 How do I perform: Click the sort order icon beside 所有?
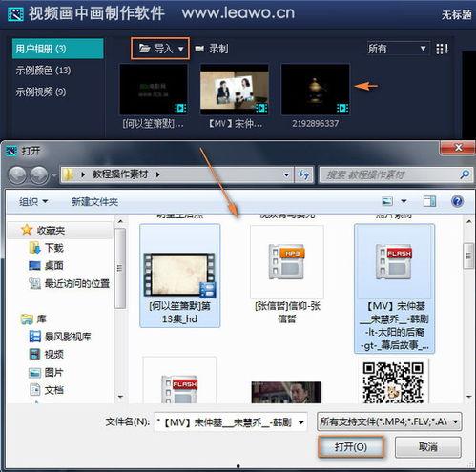tap(443, 49)
